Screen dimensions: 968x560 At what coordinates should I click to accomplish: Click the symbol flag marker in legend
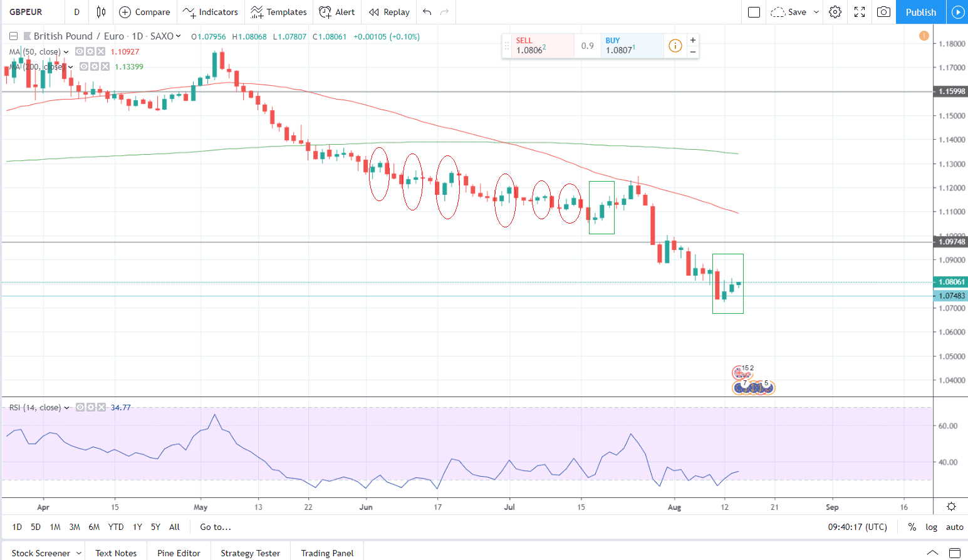(27, 36)
